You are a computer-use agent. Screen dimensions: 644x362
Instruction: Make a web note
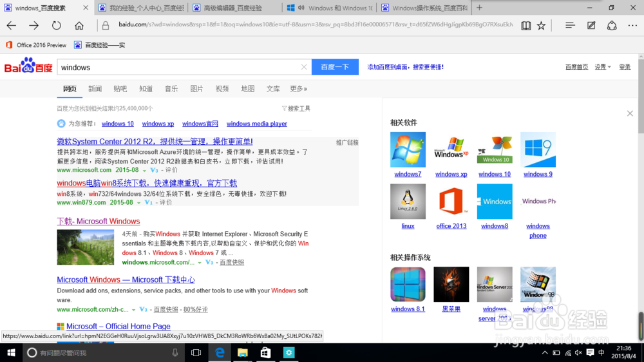(x=591, y=26)
